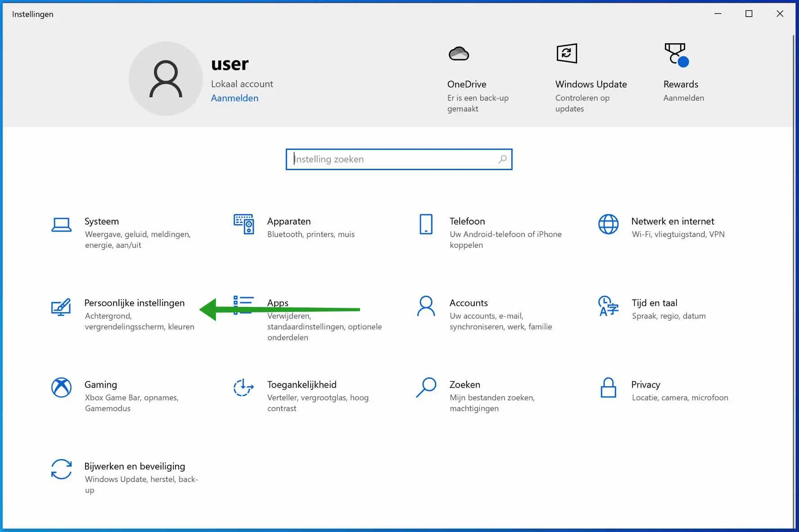The image size is (799, 532).
Task: Open Netwerk en internet title
Action: 673,221
